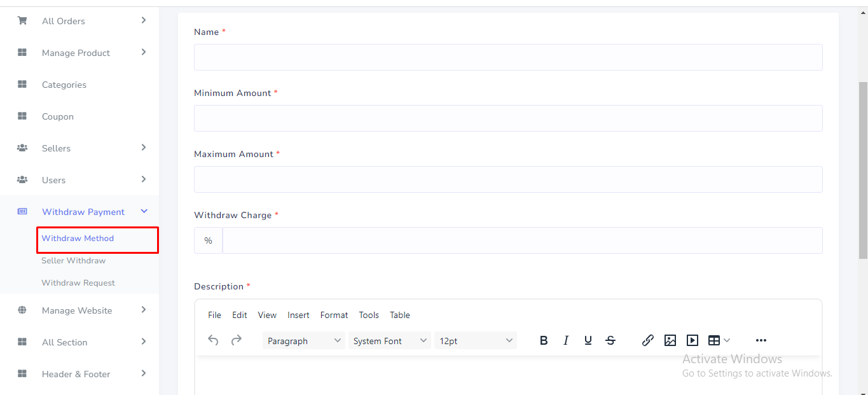Show more toolbar options via the ellipsis
The width and height of the screenshot is (868, 395).
(x=761, y=340)
